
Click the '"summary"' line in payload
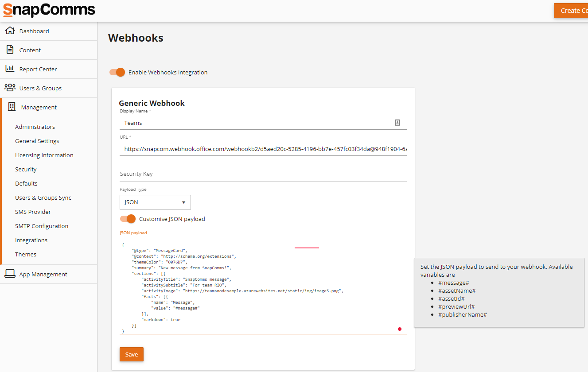(182, 267)
